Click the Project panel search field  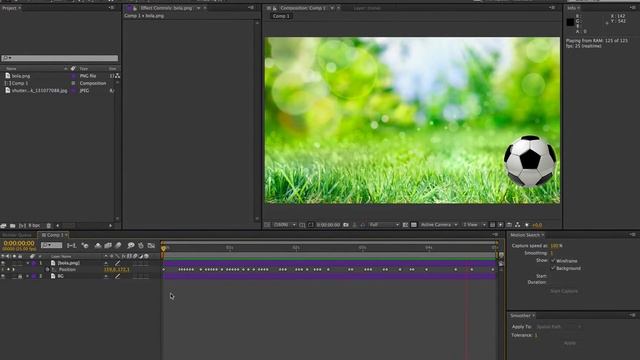[x=60, y=58]
